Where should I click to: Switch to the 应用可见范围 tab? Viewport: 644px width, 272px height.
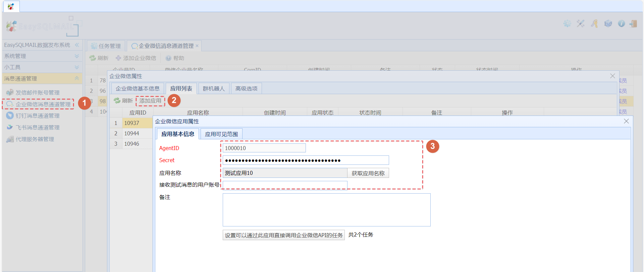(x=221, y=134)
